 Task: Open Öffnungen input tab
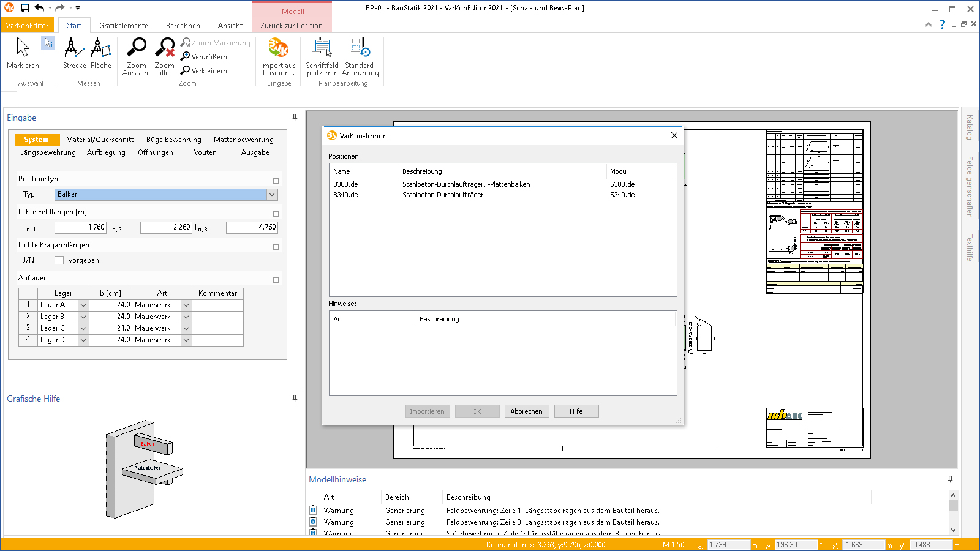pos(156,152)
